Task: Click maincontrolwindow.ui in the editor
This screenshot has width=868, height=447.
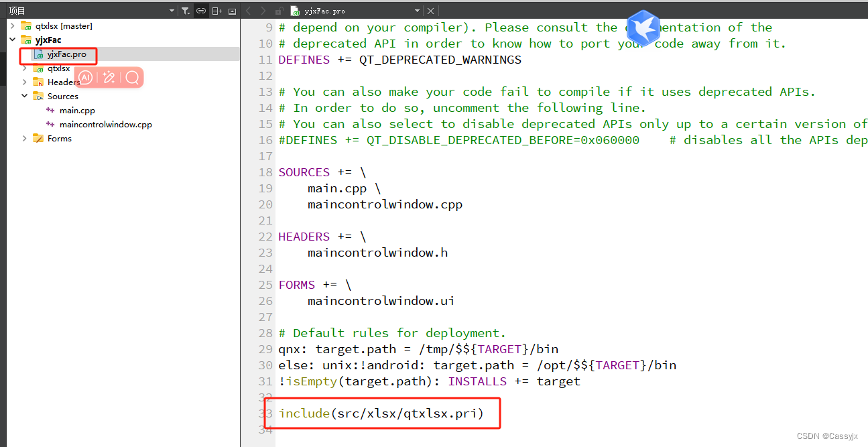Action: point(381,301)
